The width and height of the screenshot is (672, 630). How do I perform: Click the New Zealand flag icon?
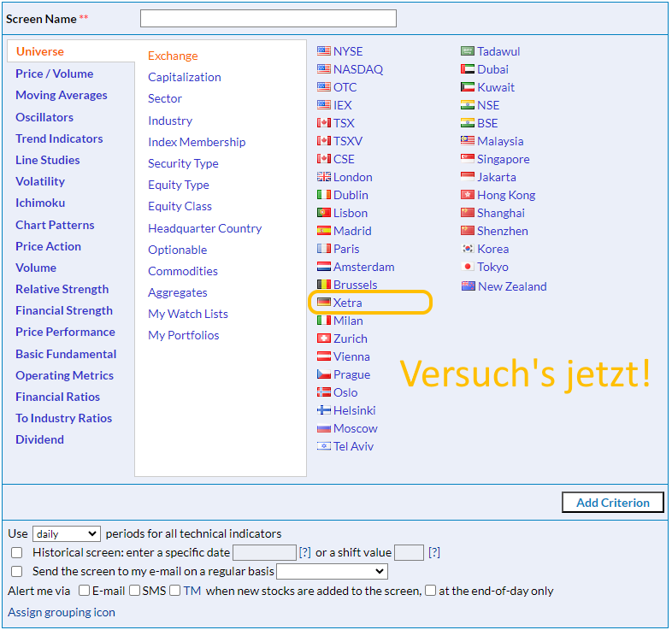click(x=468, y=286)
